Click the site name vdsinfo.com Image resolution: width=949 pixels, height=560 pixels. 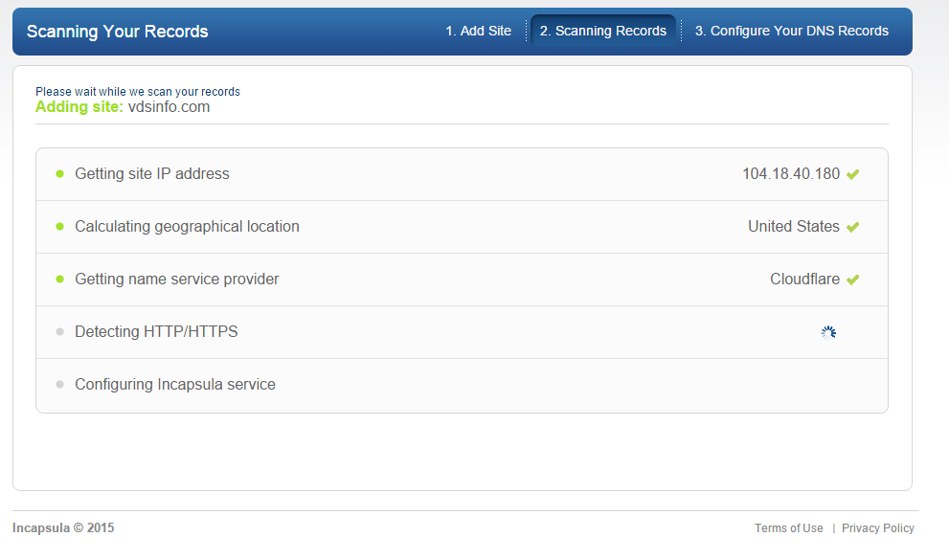click(x=169, y=107)
